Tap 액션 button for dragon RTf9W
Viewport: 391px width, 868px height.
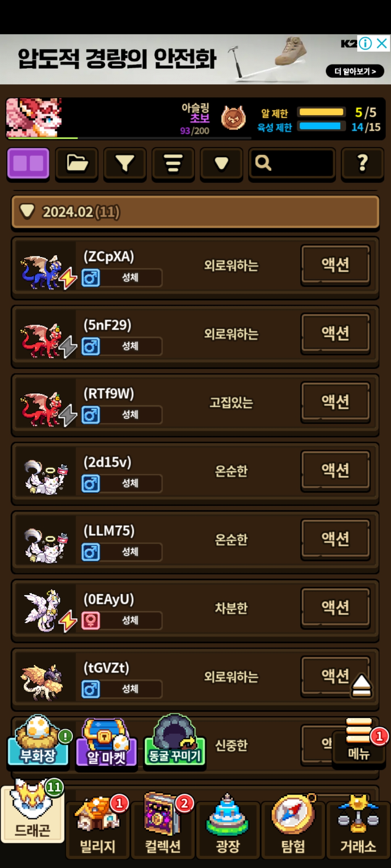tap(336, 402)
